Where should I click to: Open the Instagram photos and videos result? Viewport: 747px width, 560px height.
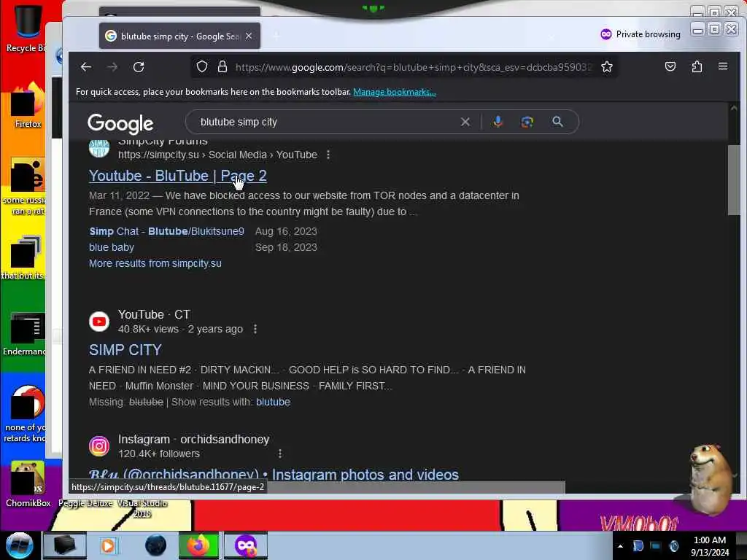tap(274, 474)
